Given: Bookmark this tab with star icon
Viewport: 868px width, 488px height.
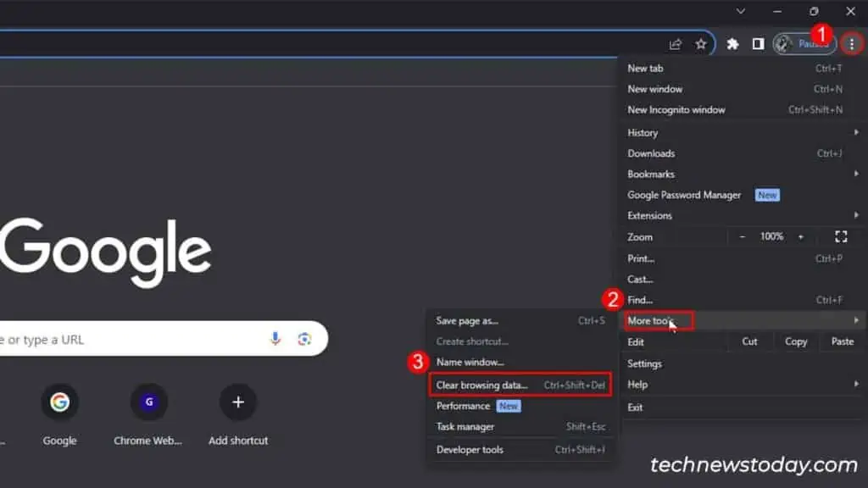Looking at the screenshot, I should (x=701, y=44).
